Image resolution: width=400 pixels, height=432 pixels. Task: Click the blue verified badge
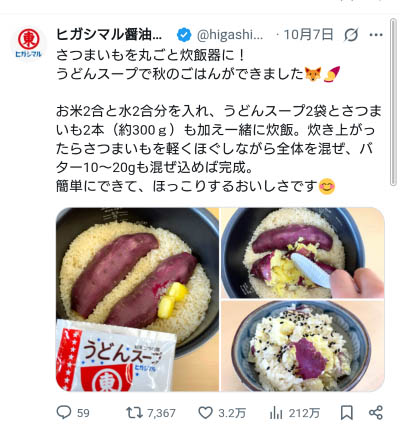pyautogui.click(x=184, y=35)
